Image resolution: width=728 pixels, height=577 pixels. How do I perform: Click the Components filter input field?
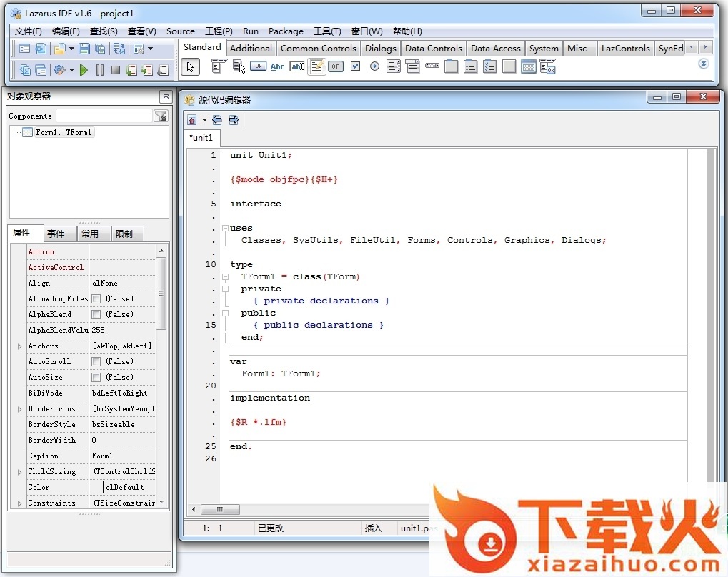point(104,116)
